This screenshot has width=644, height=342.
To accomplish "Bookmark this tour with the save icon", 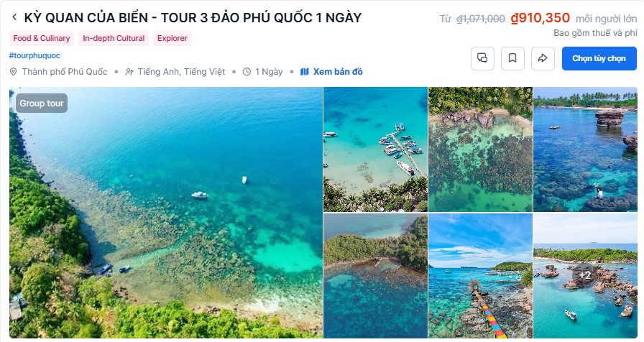I will click(512, 58).
